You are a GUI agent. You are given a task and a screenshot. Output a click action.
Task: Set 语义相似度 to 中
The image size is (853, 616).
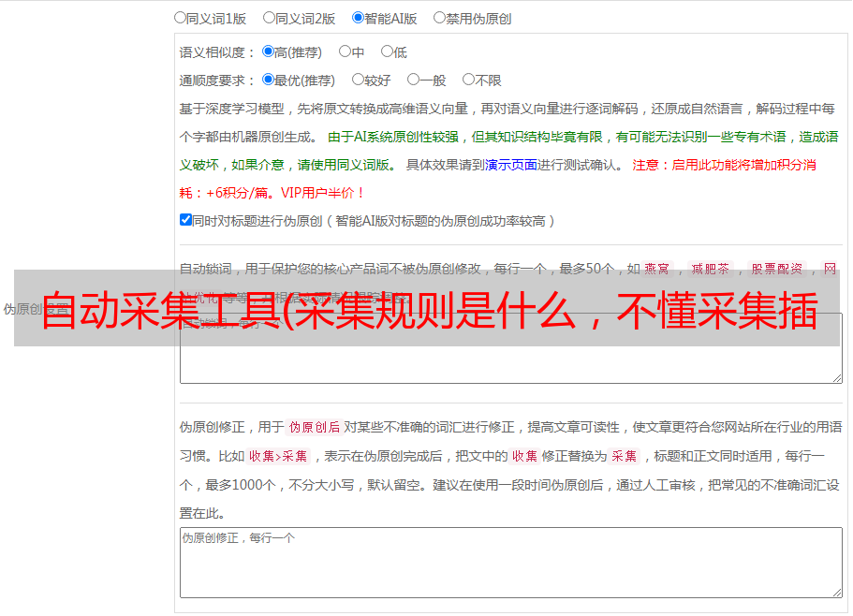point(345,51)
